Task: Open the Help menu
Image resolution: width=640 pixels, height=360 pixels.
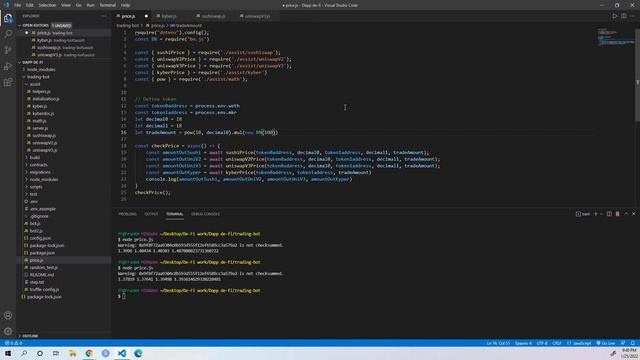Action: click(125, 5)
